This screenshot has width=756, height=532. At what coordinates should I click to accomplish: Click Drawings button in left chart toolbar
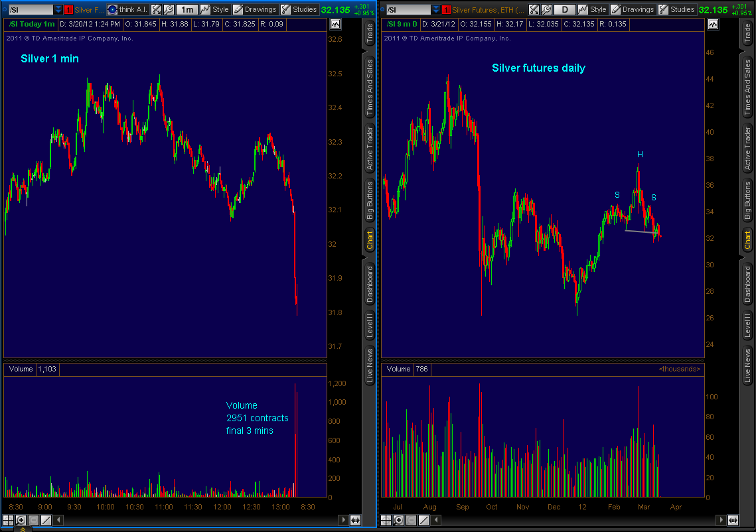click(255, 10)
